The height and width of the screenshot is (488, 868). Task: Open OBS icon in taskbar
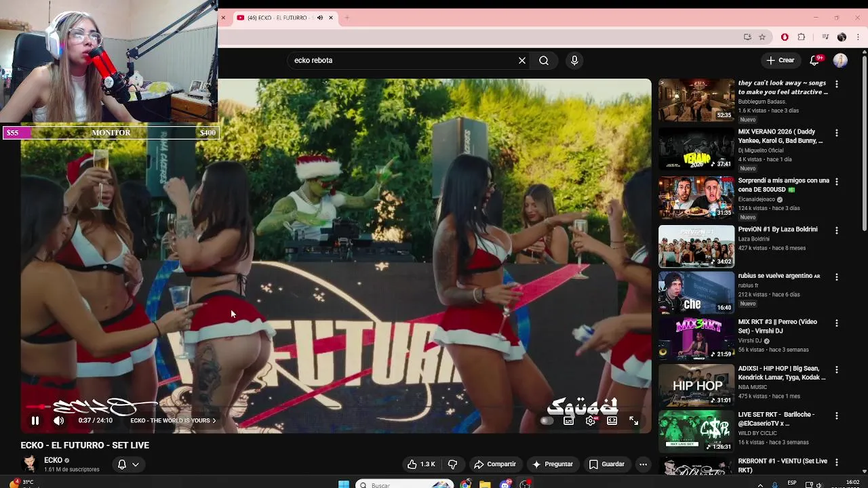(x=526, y=484)
